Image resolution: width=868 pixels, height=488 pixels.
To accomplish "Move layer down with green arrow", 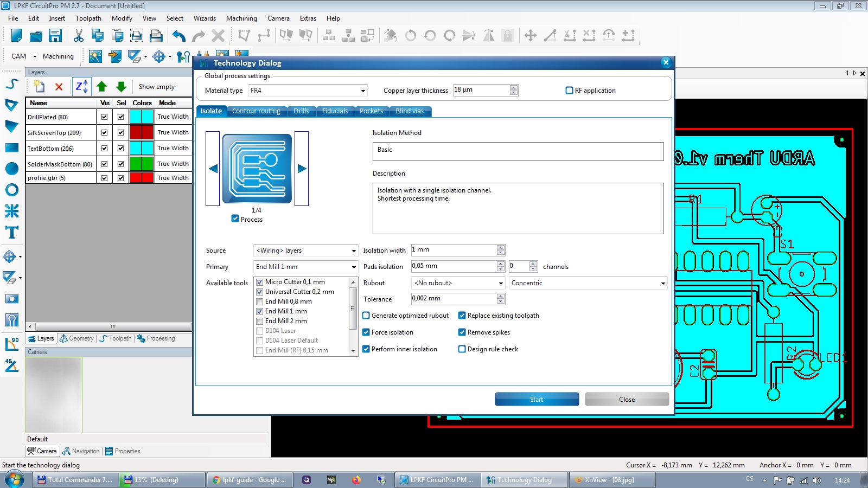I will coord(121,87).
